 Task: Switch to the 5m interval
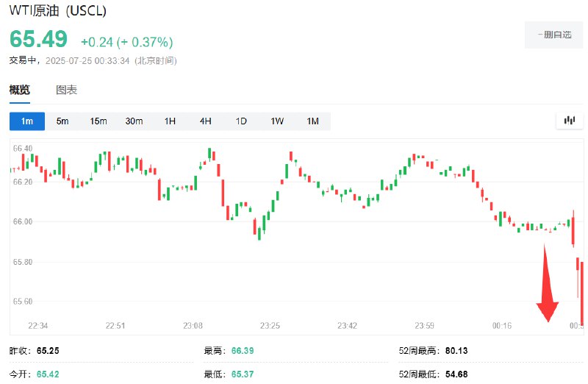tap(62, 121)
